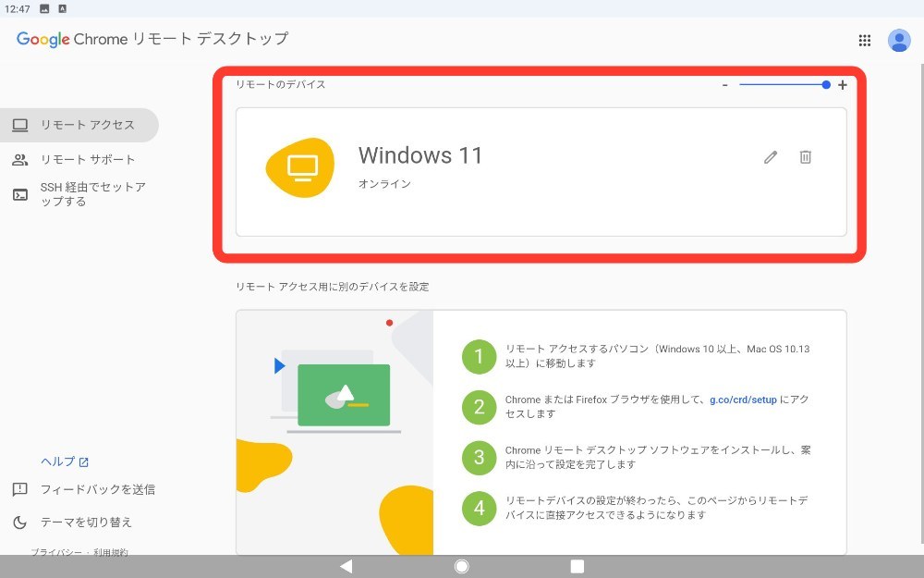Click the 利用規約 link at the bottom
The height and width of the screenshot is (578, 924).
[x=111, y=553]
